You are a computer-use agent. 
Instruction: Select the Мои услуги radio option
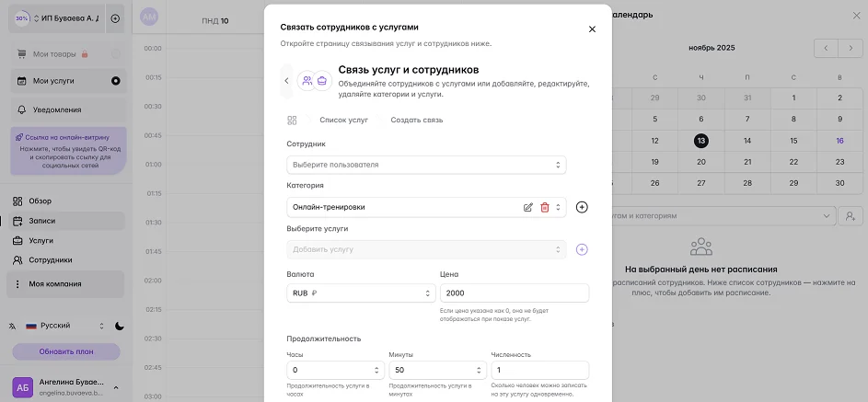[x=115, y=81]
